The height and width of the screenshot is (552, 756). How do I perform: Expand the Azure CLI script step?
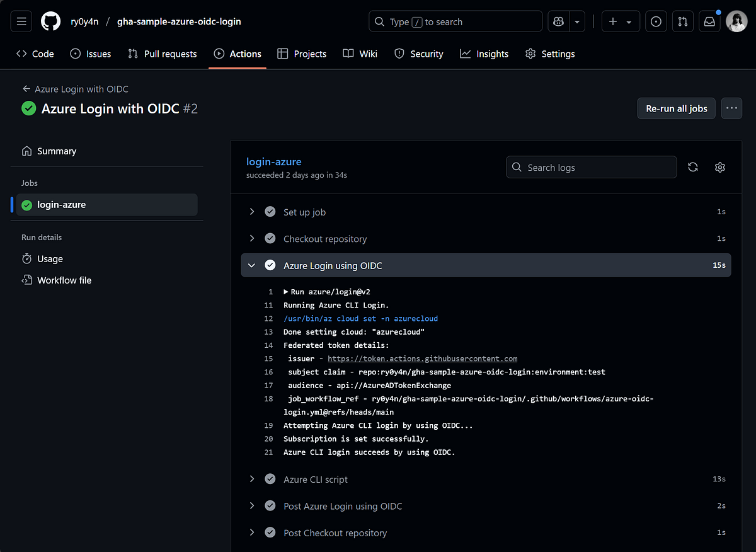point(251,479)
